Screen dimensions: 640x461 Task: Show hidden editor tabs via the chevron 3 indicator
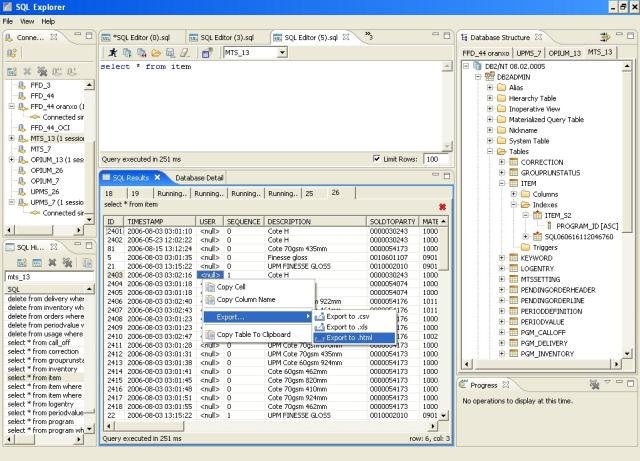click(368, 36)
